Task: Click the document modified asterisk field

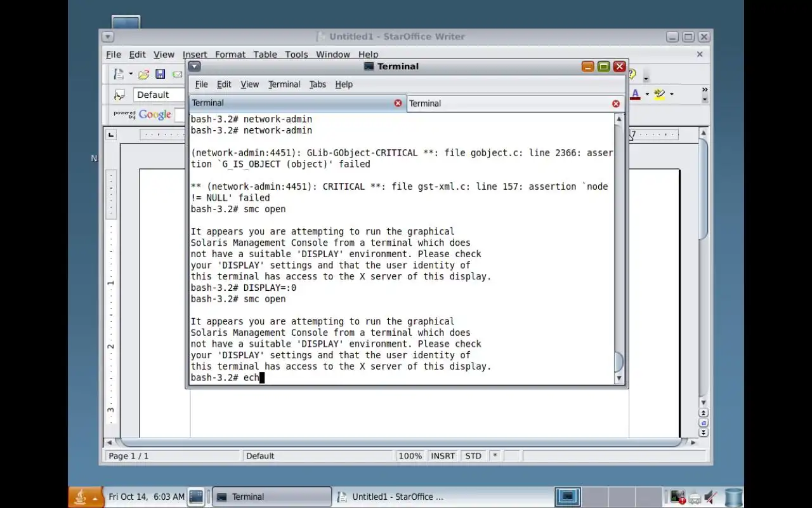Action: (x=495, y=456)
